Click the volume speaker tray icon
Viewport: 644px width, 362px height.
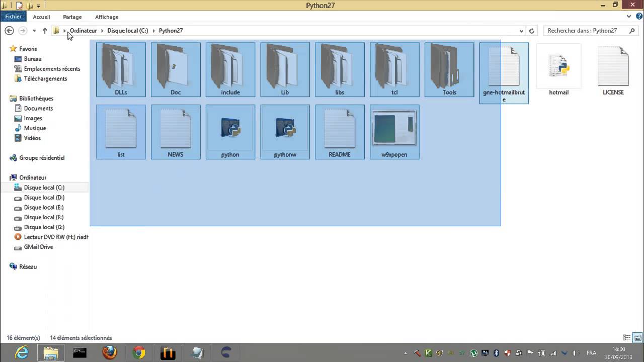(x=576, y=353)
